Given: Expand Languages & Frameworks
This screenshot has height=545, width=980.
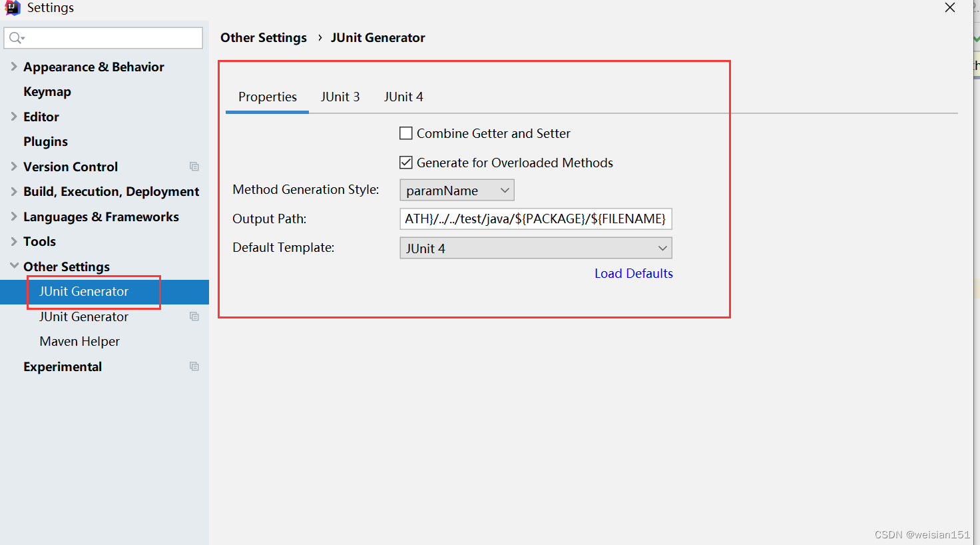Looking at the screenshot, I should [13, 217].
